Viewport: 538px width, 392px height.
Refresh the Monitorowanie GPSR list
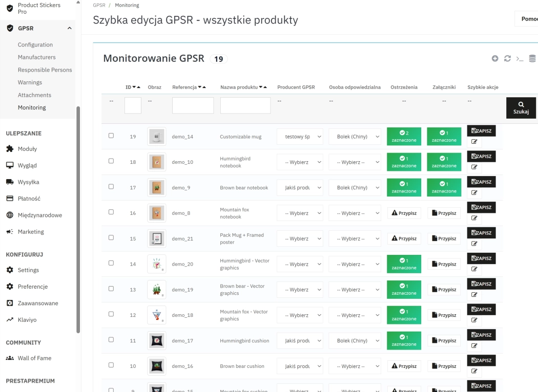click(507, 58)
